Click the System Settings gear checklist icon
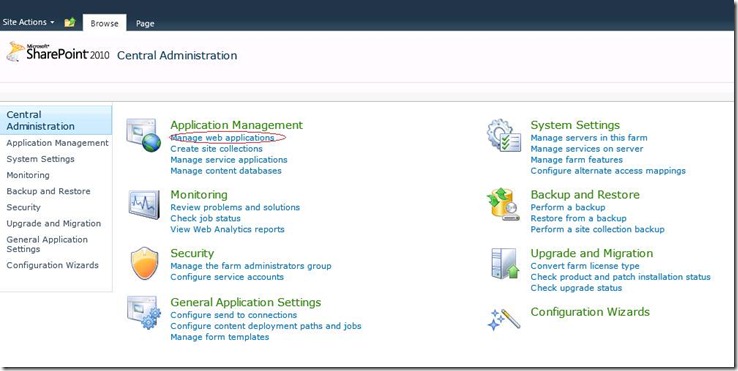 tap(504, 135)
